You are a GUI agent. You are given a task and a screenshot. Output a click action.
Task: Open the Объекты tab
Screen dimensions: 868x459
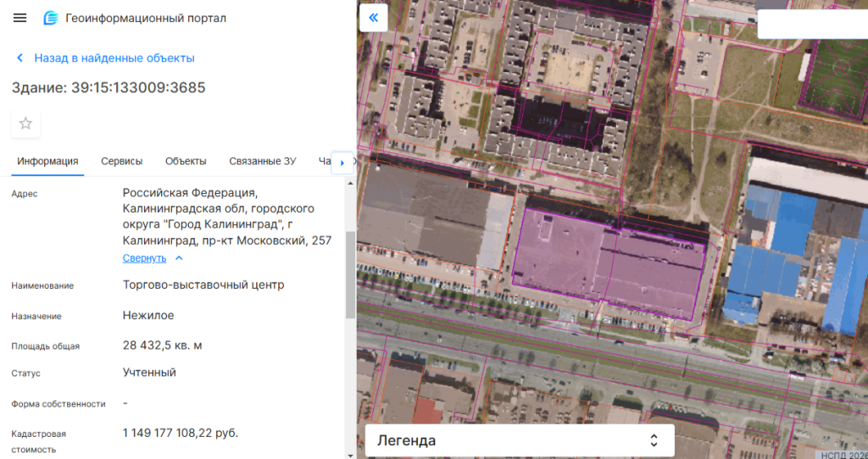tap(186, 161)
